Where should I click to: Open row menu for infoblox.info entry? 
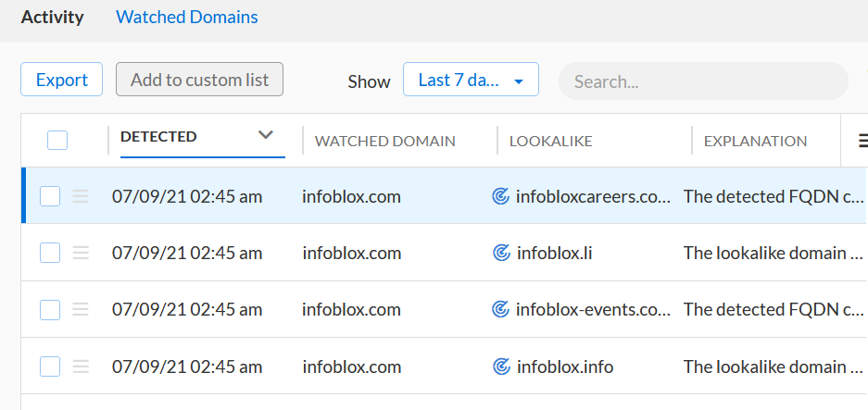(81, 367)
